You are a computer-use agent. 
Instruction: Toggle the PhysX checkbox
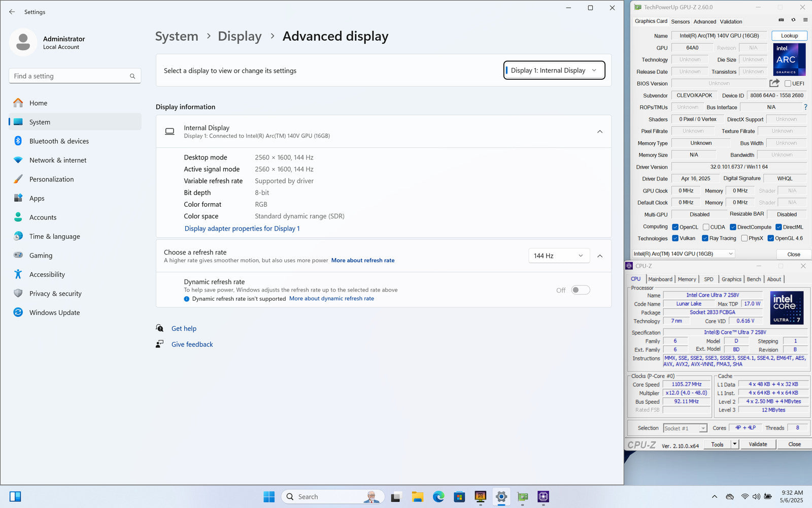coord(744,238)
